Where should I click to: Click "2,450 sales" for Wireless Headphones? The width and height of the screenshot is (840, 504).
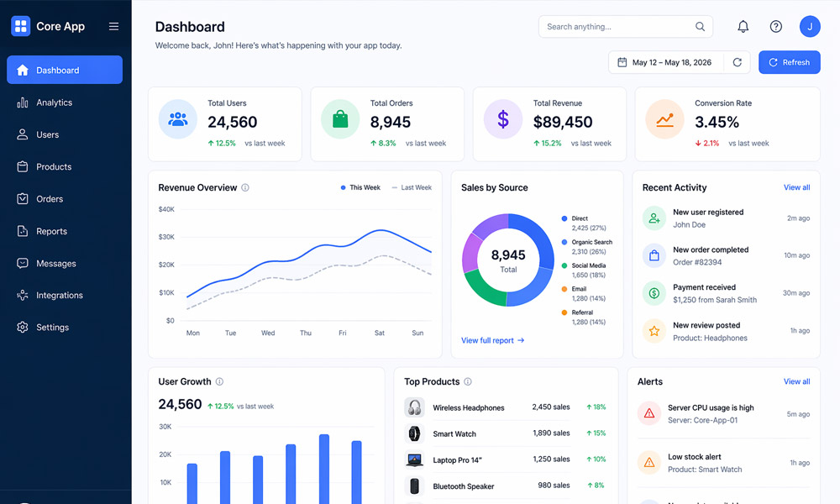551,407
